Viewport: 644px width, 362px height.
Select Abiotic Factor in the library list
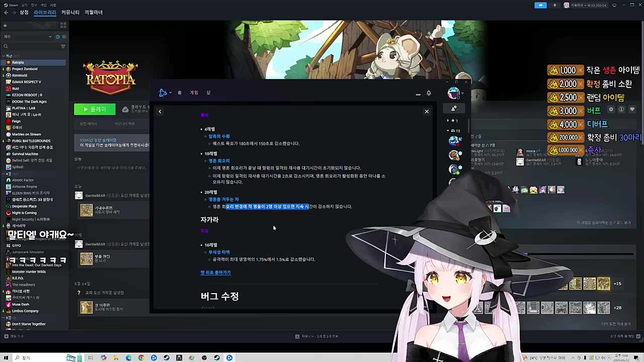(34, 180)
